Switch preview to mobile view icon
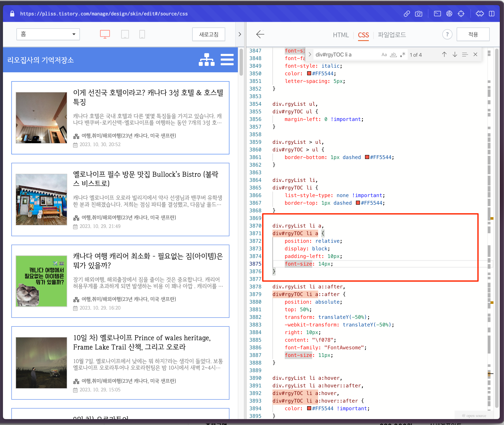 tap(142, 34)
